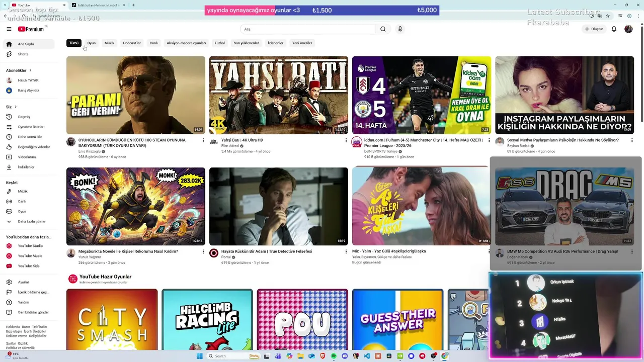Play the True Detective Felsefesi thumbnail
This screenshot has height=362, width=644.
click(279, 206)
